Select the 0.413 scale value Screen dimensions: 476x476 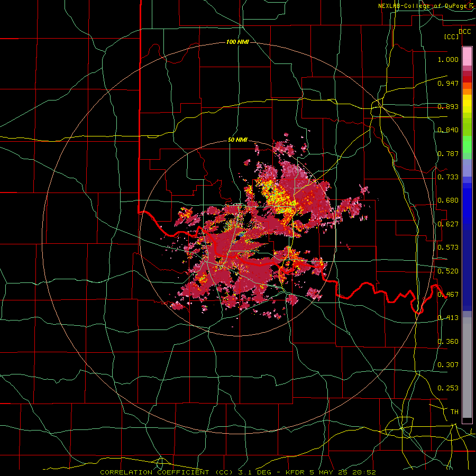click(448, 318)
